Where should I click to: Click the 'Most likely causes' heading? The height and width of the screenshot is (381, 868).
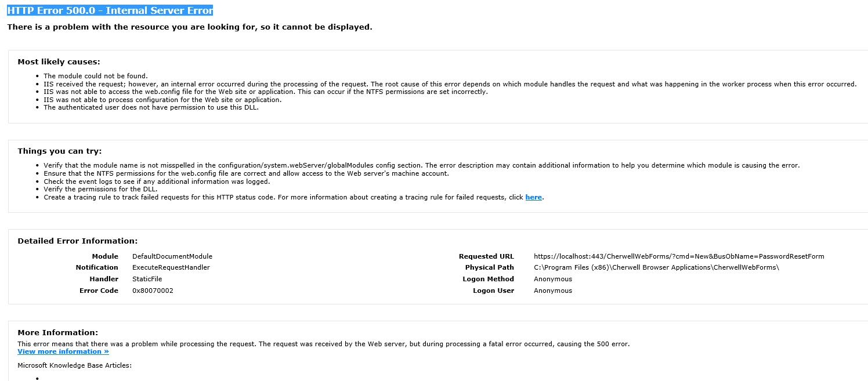59,62
